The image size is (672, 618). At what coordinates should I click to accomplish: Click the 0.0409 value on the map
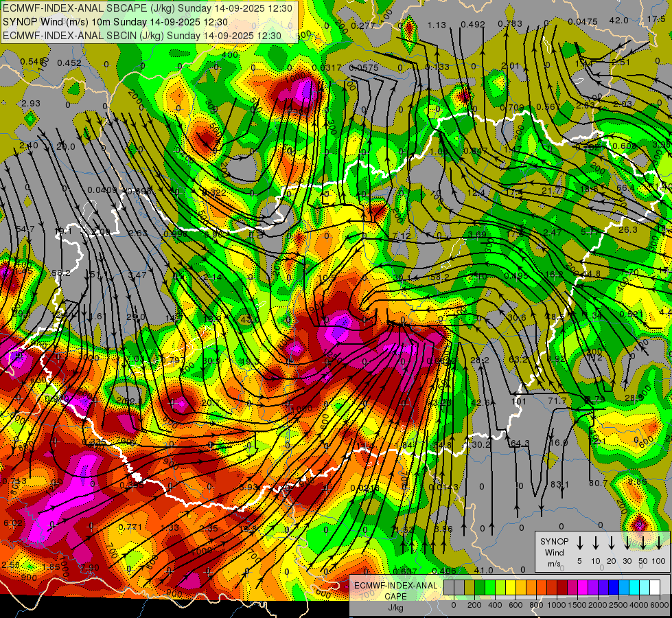click(102, 190)
